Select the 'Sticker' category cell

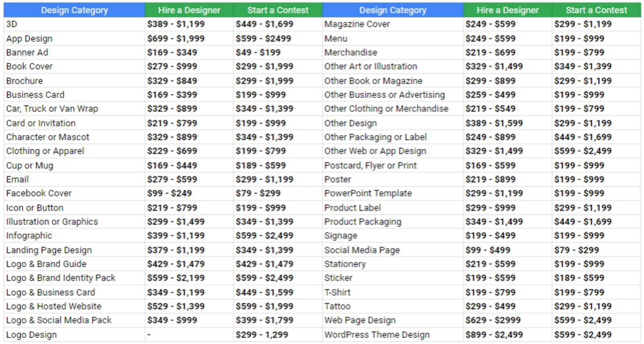(x=392, y=278)
